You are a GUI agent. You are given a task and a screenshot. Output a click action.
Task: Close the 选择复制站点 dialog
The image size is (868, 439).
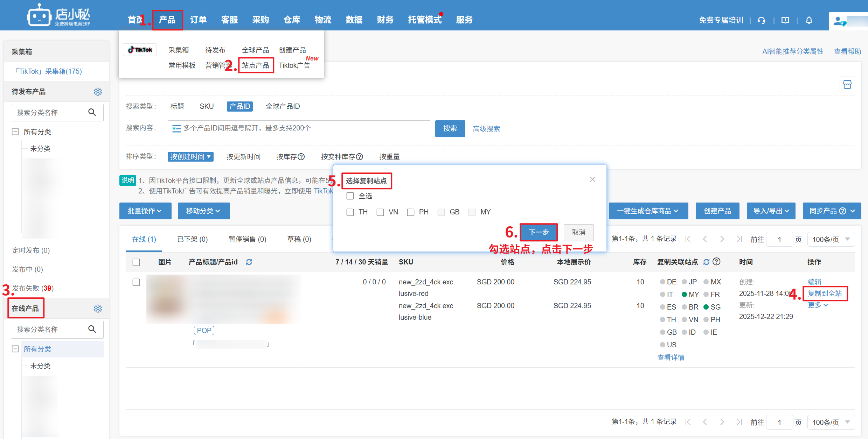(x=592, y=179)
